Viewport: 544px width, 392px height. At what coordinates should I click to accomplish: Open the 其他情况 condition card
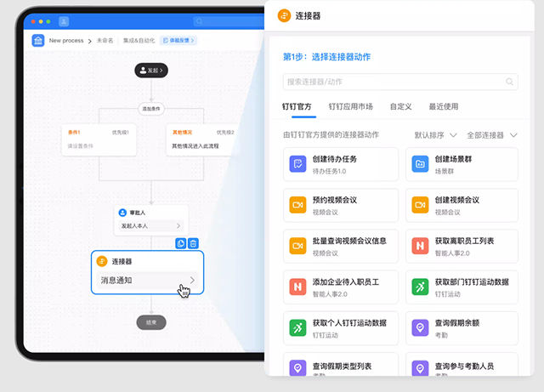point(203,140)
